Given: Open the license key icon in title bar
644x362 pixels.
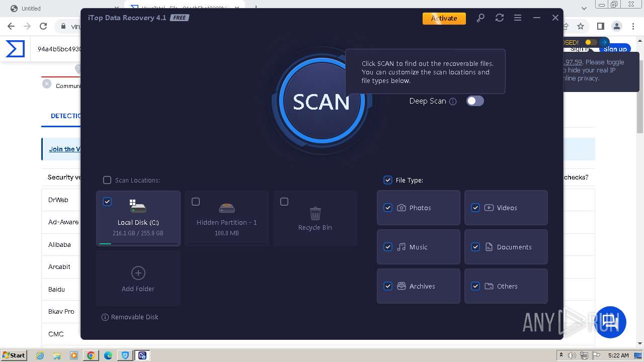Looking at the screenshot, I should (x=480, y=18).
